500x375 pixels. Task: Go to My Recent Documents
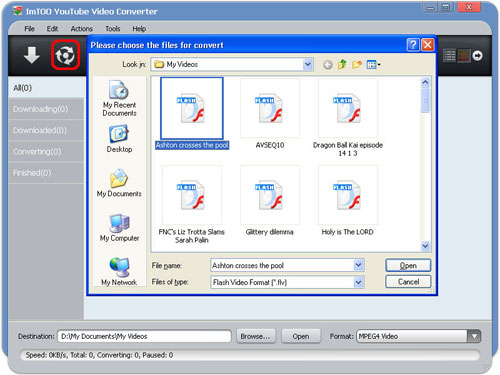coord(119,98)
